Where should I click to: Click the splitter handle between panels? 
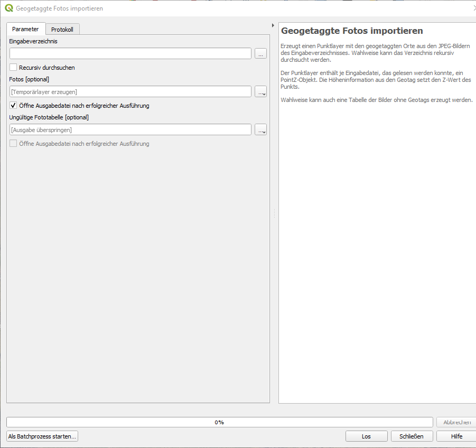(274, 213)
